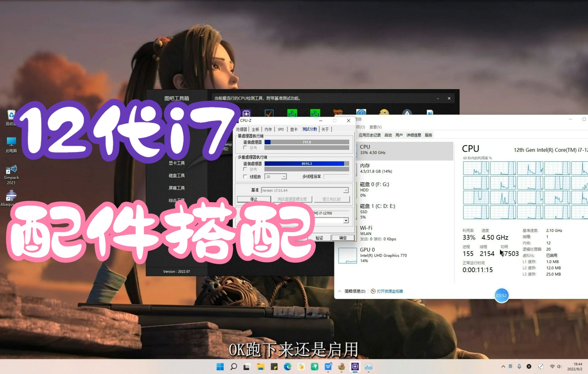Open the 服务 tab in Task Manager

coord(428,135)
